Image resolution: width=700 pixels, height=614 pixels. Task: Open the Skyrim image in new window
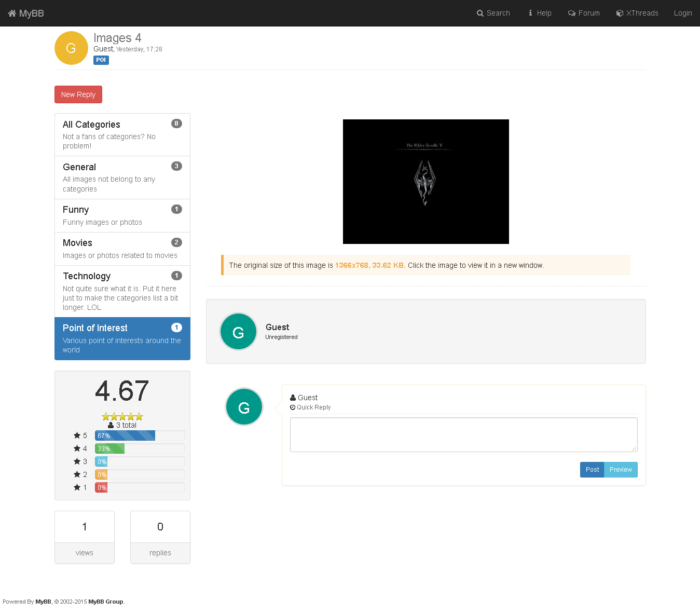(426, 182)
